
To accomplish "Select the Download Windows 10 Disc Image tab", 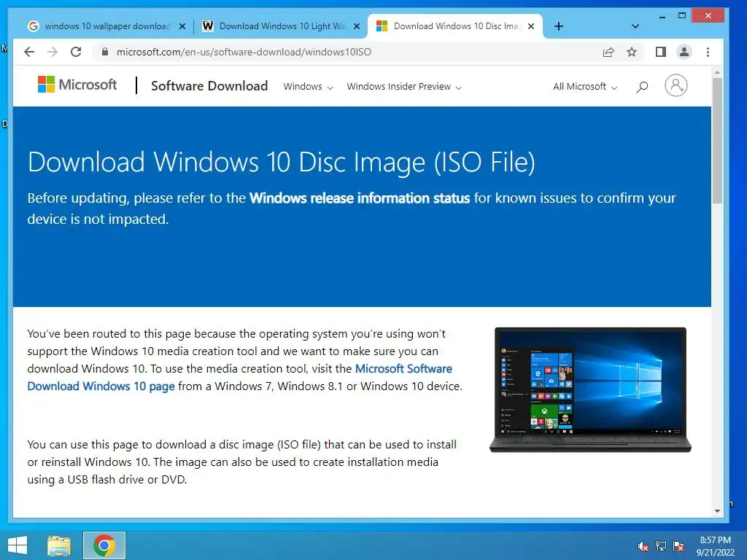I will click(x=457, y=26).
